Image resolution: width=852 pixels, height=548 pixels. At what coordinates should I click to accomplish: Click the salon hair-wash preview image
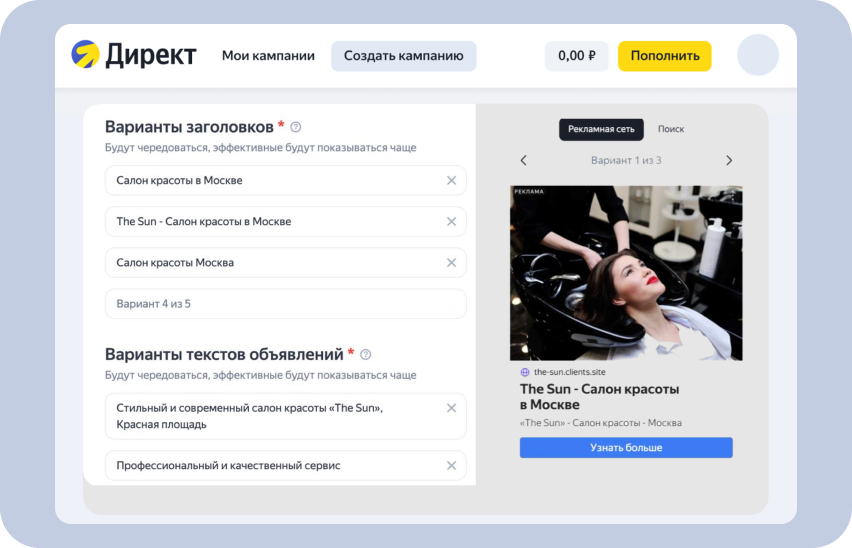click(626, 273)
